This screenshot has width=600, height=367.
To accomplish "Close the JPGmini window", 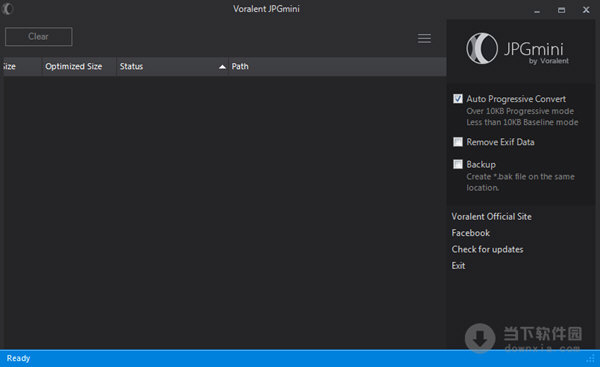I will 586,10.
